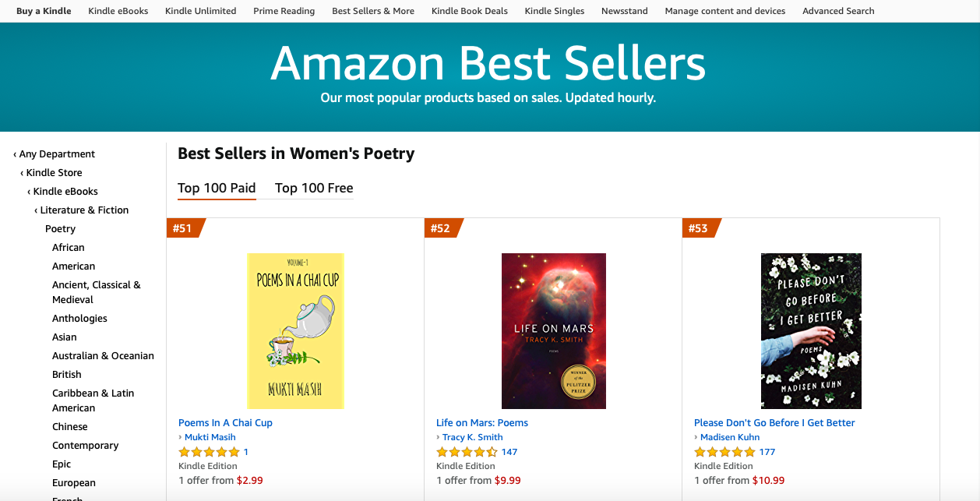Click star rating for Life on Mars

[467, 452]
